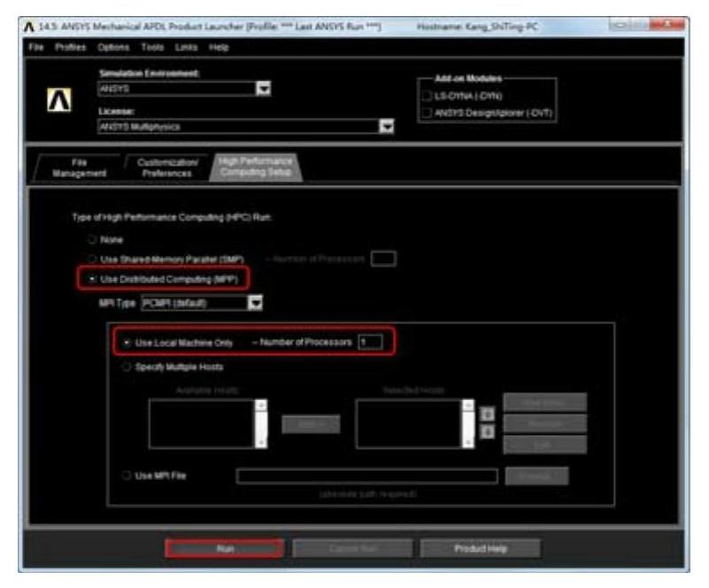This screenshot has height=588, width=709.
Task: Click the Product Help button
Action: tap(480, 548)
